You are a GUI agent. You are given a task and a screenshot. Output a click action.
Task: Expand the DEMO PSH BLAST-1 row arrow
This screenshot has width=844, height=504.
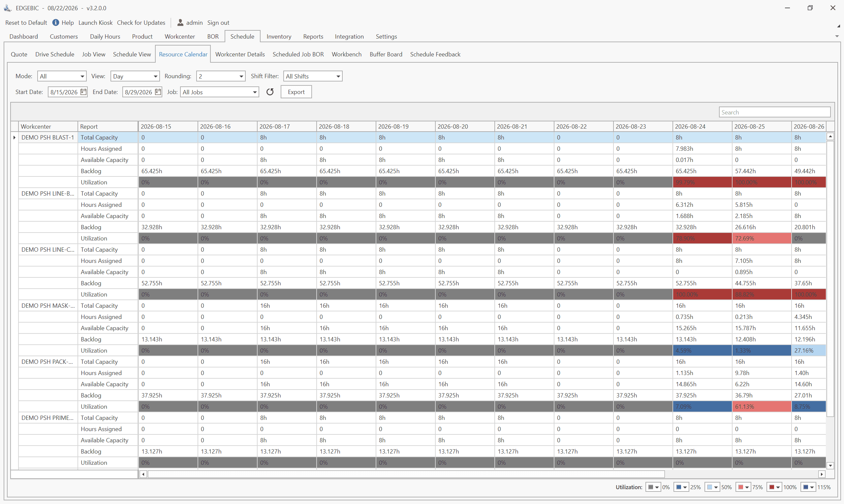[14, 138]
